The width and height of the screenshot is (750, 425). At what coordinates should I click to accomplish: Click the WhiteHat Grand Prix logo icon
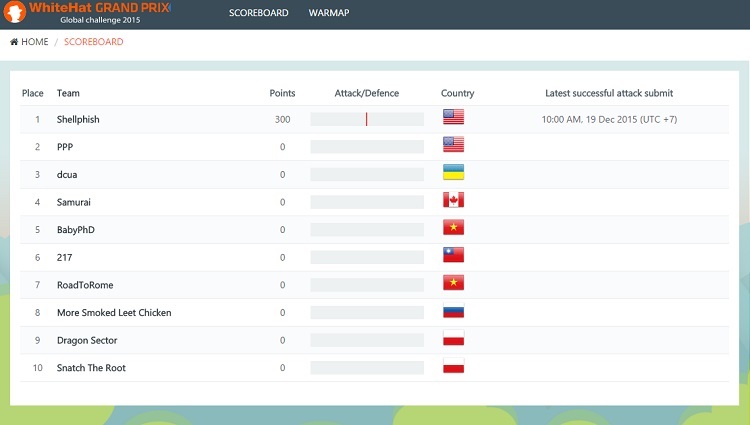[x=14, y=12]
